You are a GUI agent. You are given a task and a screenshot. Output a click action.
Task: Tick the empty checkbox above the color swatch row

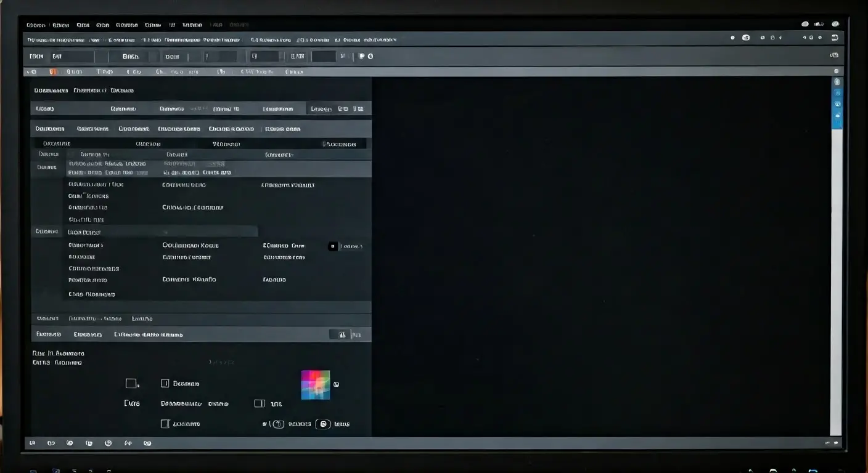[x=165, y=383]
